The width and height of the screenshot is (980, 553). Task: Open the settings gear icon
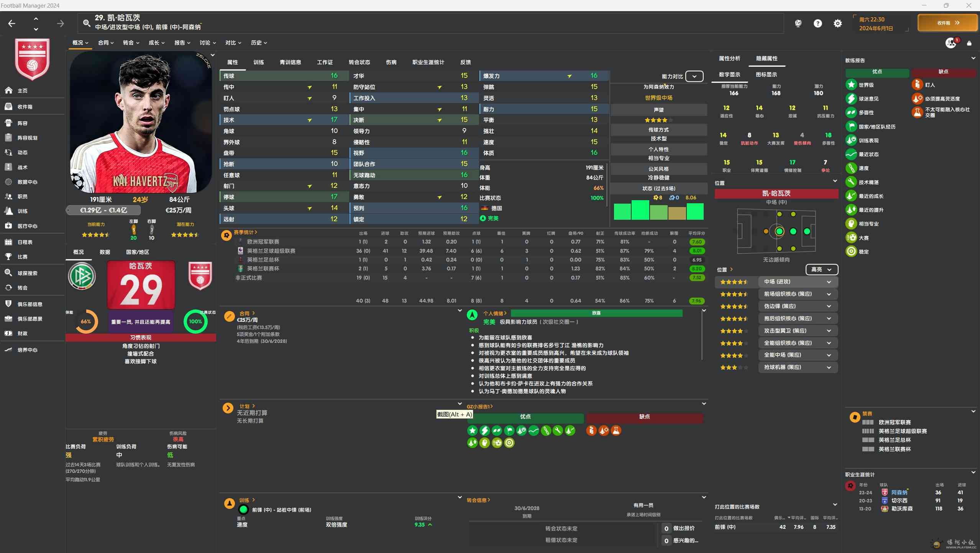click(837, 23)
